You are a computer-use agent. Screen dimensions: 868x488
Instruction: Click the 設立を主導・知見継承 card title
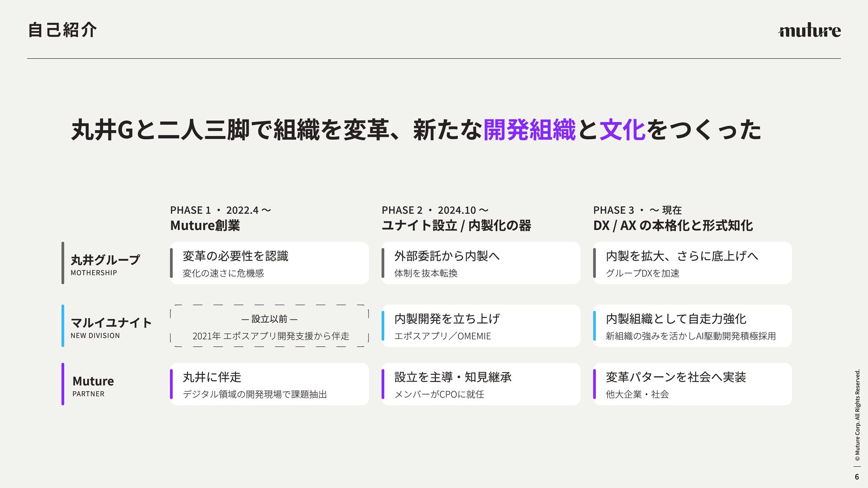point(453,377)
